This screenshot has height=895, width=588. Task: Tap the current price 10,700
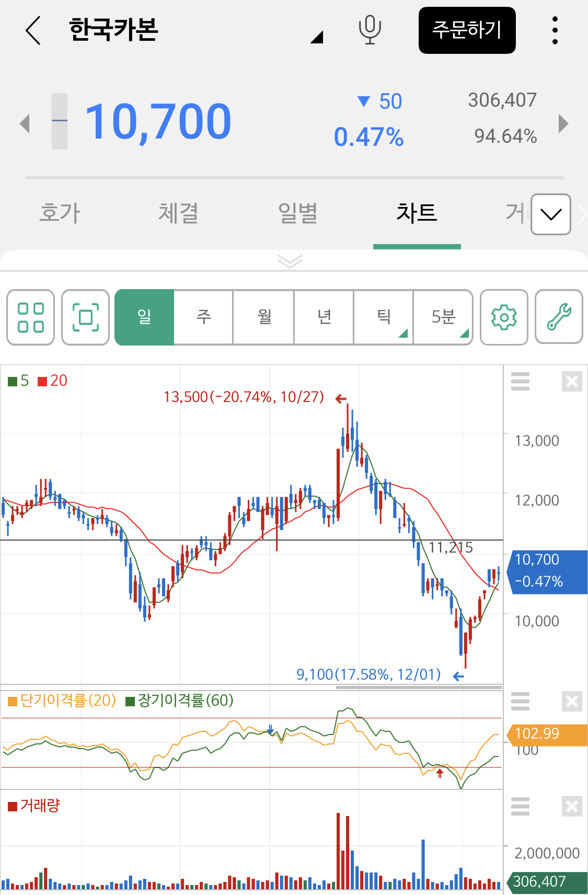point(158,122)
